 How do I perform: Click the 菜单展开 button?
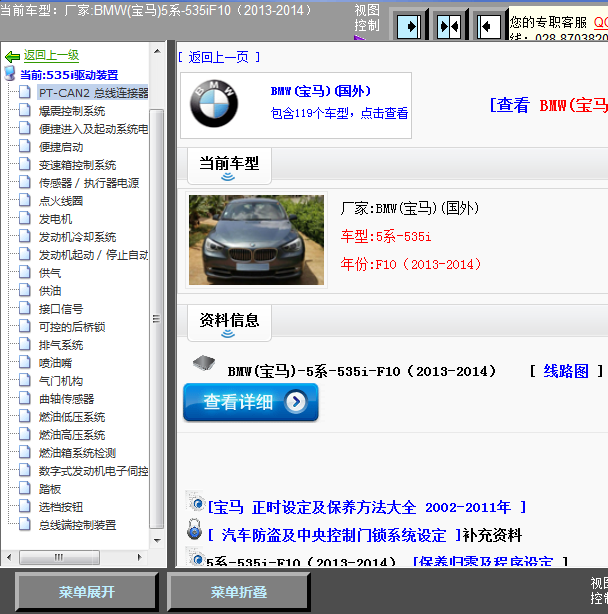tap(87, 592)
